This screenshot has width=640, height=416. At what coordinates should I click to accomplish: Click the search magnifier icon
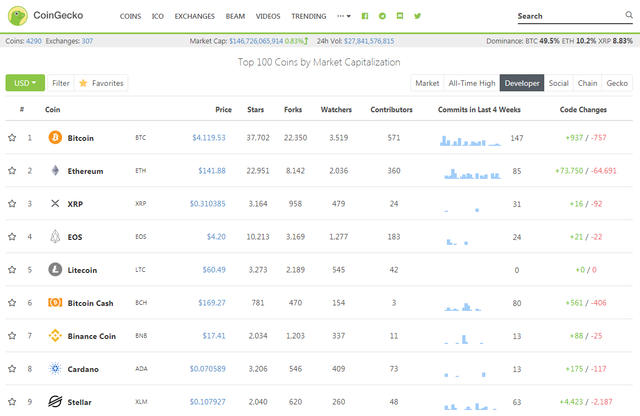[x=629, y=15]
